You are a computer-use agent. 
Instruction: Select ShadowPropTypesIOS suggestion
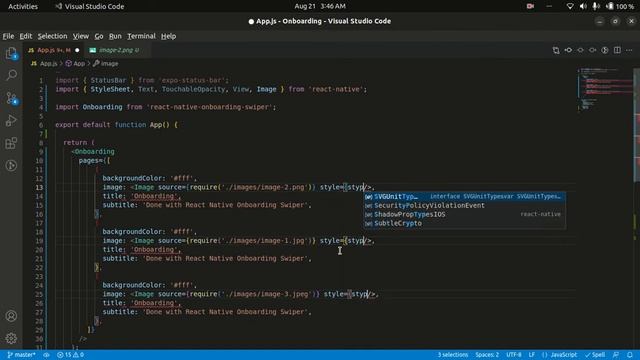(x=464, y=215)
